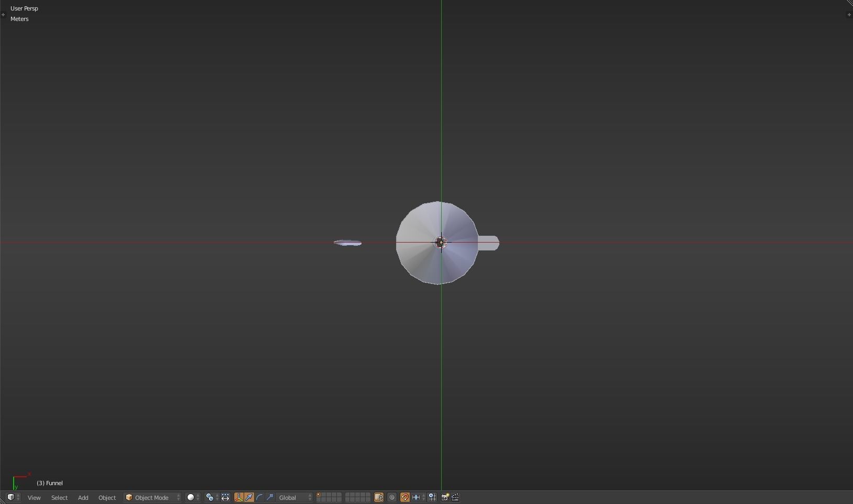The width and height of the screenshot is (853, 504).
Task: Toggle the snap magnet button
Action: pyautogui.click(x=405, y=497)
